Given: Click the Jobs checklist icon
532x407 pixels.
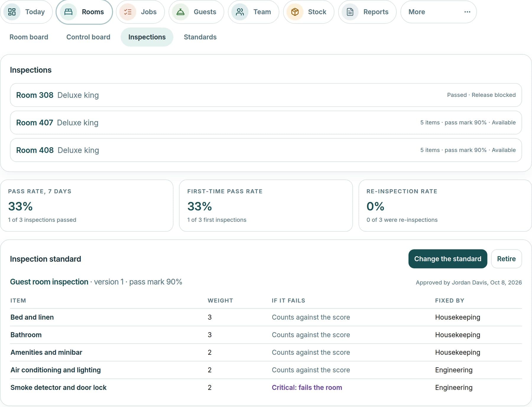Looking at the screenshot, I should (128, 12).
